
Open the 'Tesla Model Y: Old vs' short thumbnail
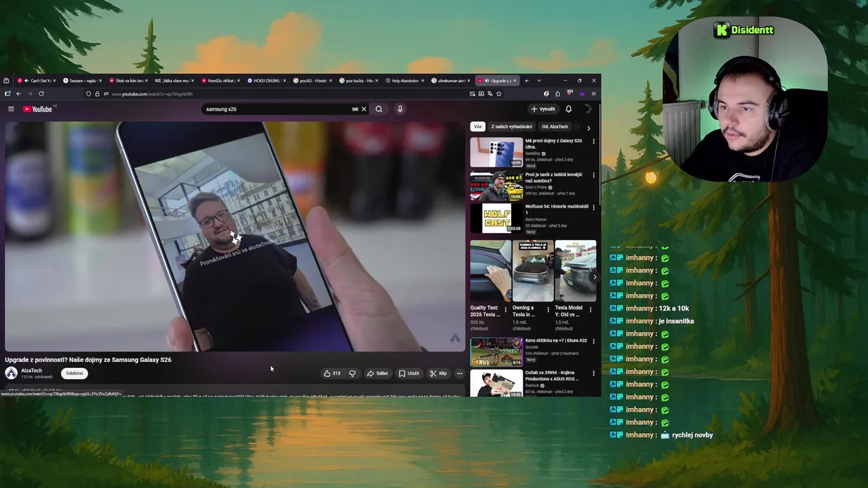[x=576, y=270]
